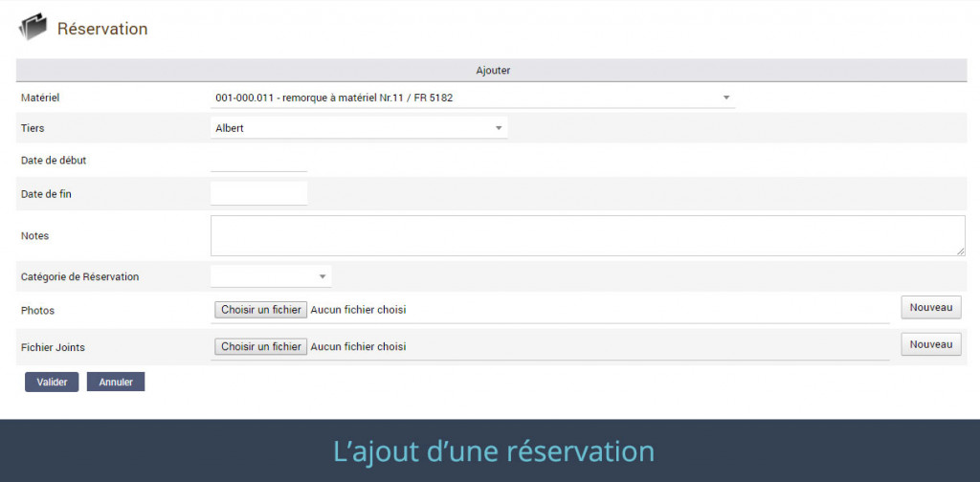The image size is (980, 482).
Task: Click the Date de fin label
Action: 46,194
